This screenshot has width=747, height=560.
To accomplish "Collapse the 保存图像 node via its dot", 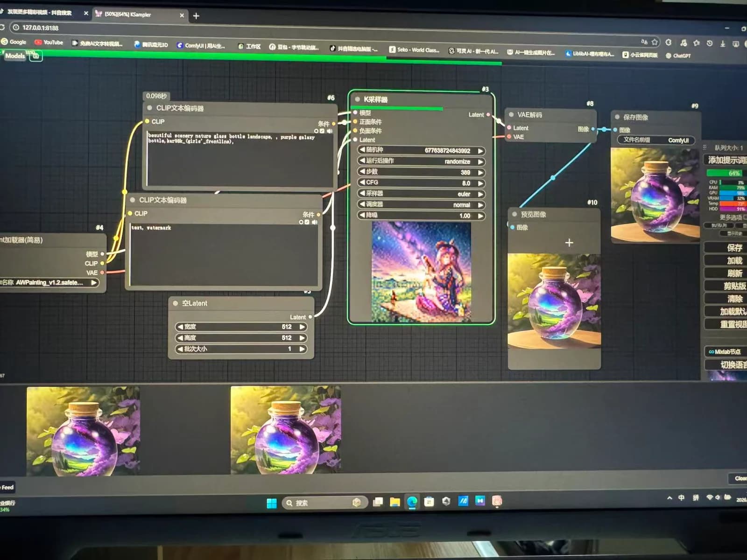I will pos(617,117).
